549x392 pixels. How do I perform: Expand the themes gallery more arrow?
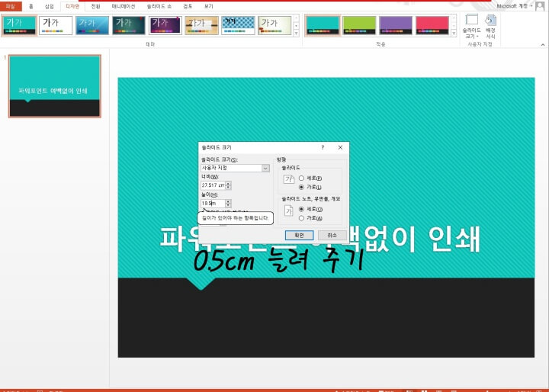point(296,34)
